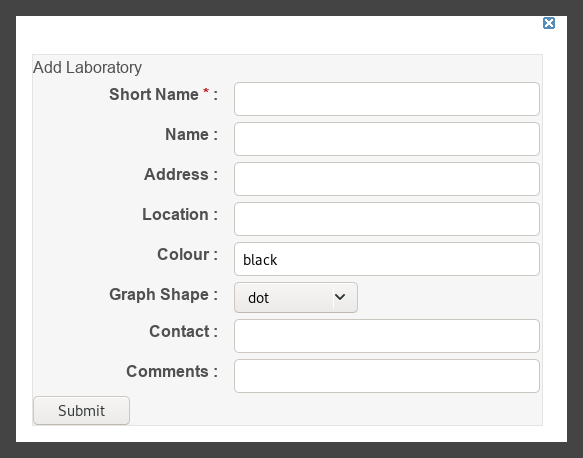Submit the laboratory form

click(81, 410)
